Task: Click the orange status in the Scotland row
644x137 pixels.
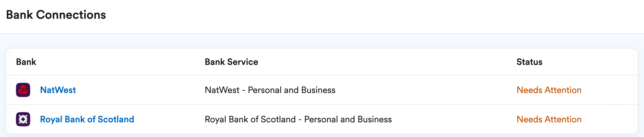Action: pyautogui.click(x=549, y=119)
